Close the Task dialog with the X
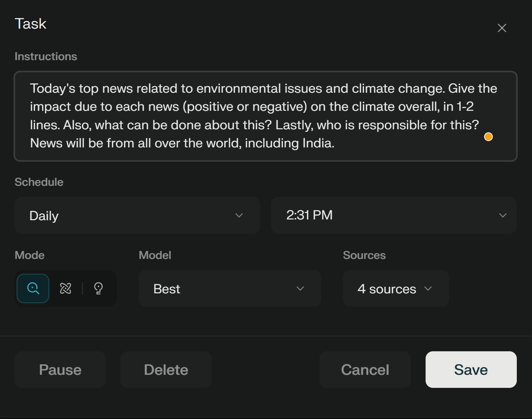The image size is (532, 419). click(x=502, y=28)
